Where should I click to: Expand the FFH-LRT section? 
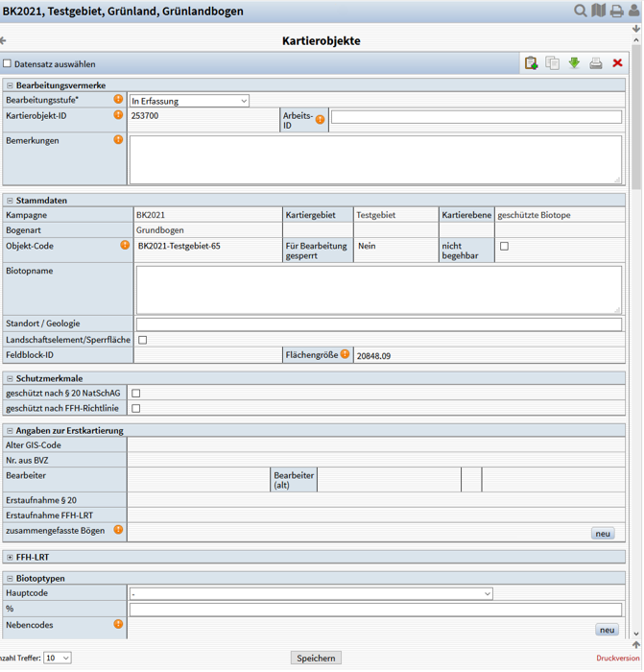tap(10, 557)
